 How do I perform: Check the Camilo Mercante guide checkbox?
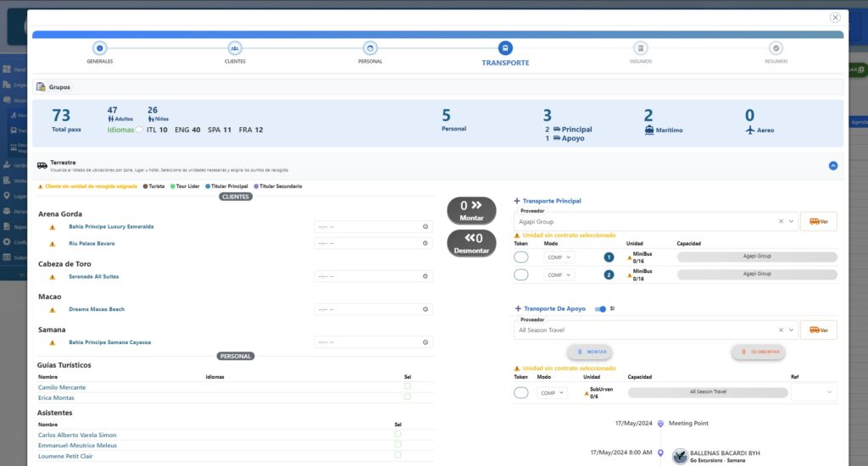(x=408, y=386)
